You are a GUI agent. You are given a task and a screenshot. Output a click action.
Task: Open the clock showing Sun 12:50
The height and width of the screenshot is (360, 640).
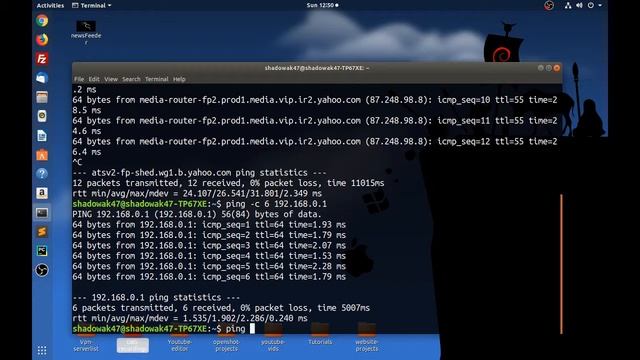point(322,5)
